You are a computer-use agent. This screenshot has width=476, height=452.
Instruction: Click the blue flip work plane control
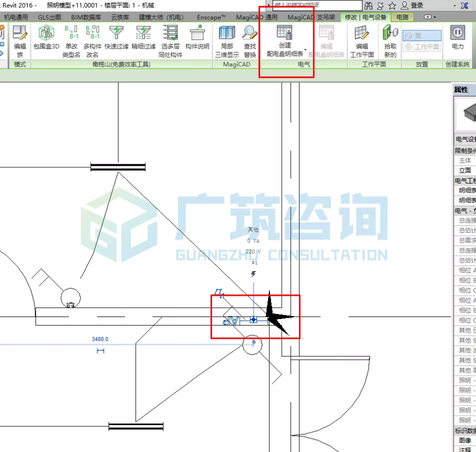[220, 293]
